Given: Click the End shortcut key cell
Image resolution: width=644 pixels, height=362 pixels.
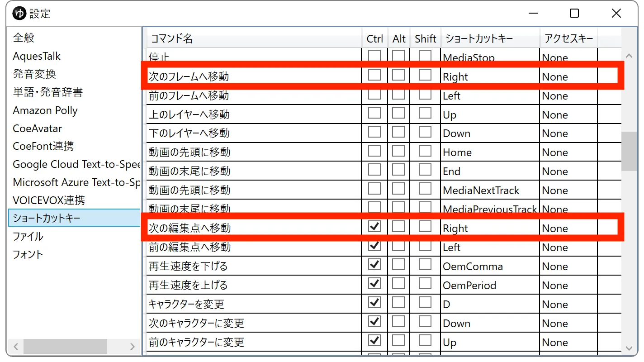Looking at the screenshot, I should (x=490, y=171).
